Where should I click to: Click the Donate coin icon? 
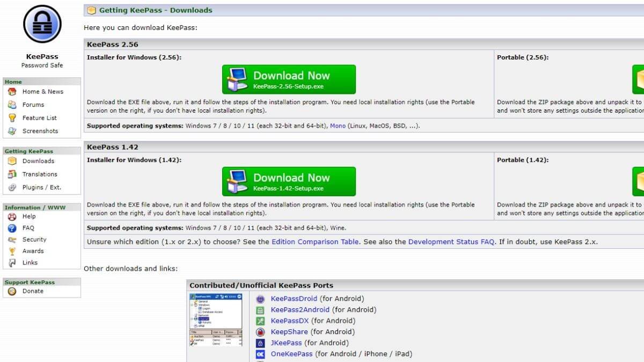point(12,291)
